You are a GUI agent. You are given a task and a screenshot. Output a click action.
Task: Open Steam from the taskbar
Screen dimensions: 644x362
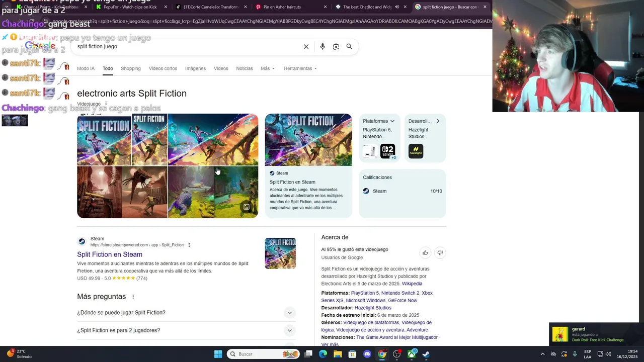[426, 354]
